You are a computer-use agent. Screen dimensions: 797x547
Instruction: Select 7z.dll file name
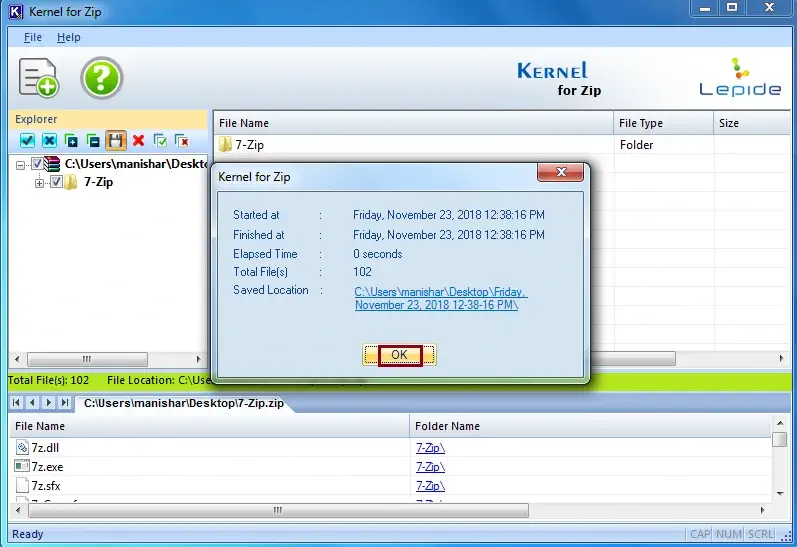pyautogui.click(x=45, y=448)
